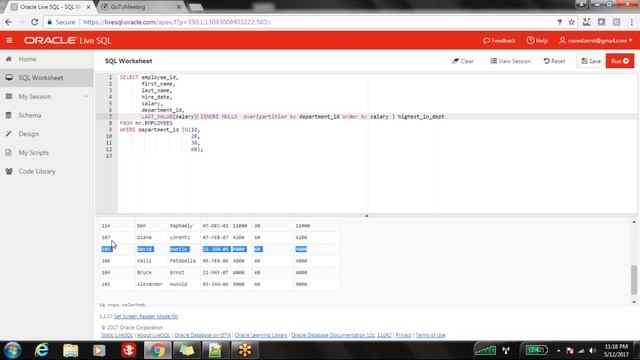
Task: Click the results scrollbar down arrow
Action: 634,302
